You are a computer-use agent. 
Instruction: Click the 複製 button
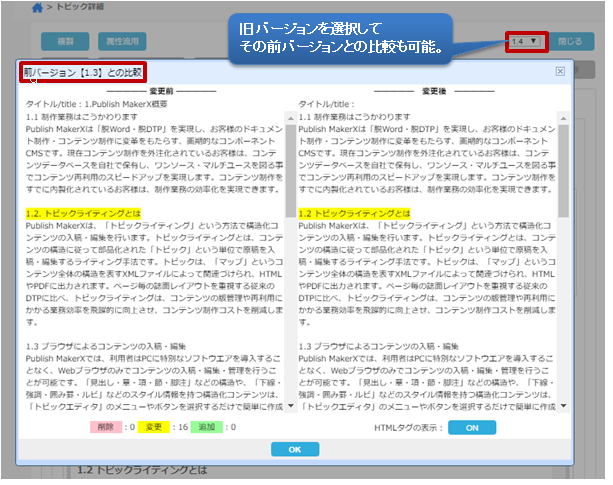65,41
